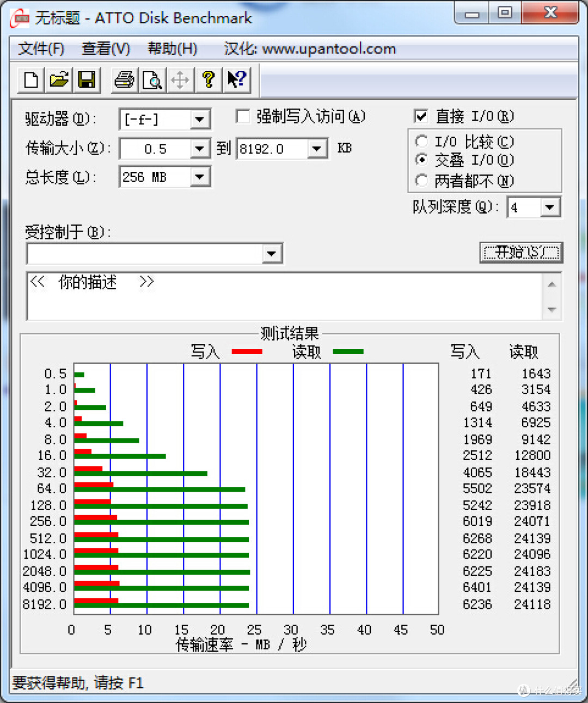The image size is (588, 703).
Task: Select the 交叠 I/O radio button
Action: 421,160
